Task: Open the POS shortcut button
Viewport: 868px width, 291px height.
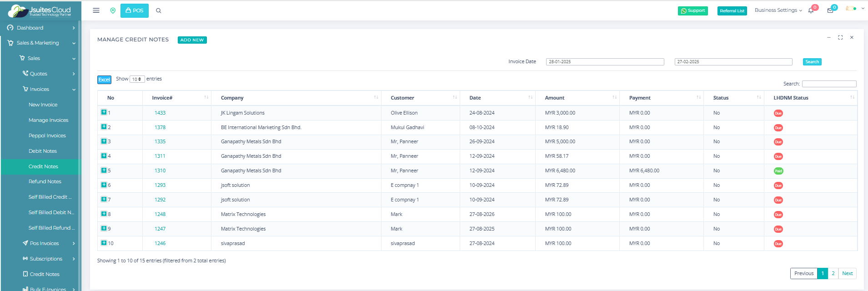Action: click(x=135, y=10)
